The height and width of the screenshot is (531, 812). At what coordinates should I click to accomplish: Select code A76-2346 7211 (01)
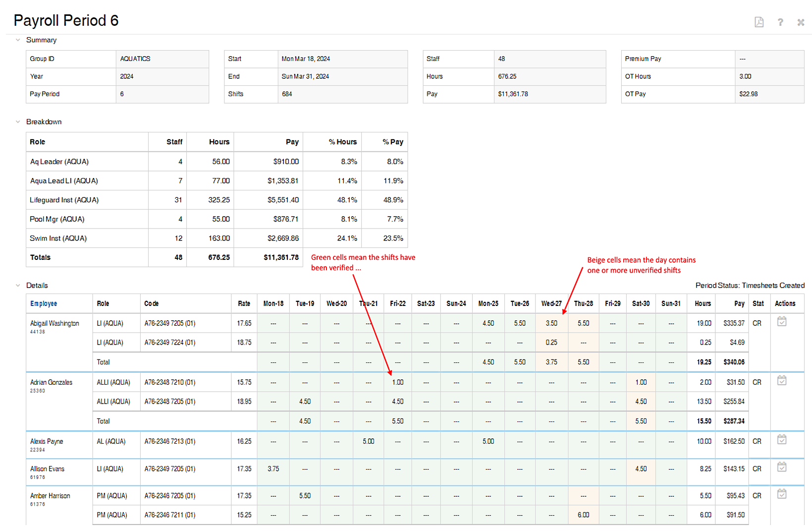(x=170, y=515)
